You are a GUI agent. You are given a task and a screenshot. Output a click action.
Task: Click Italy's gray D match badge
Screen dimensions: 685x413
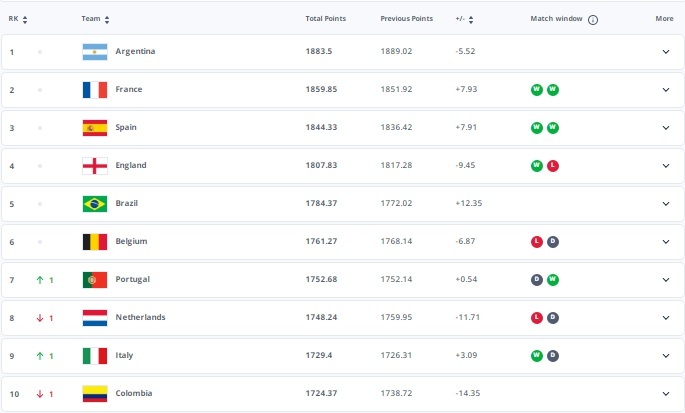[x=553, y=356]
